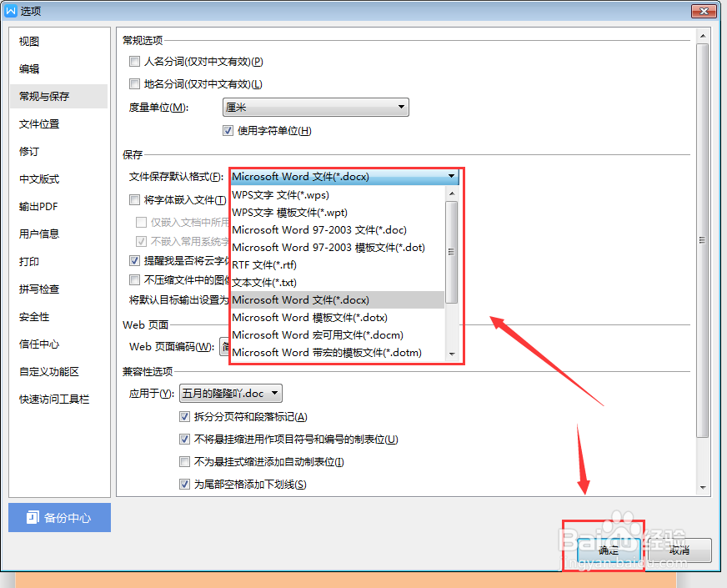727x588 pixels.
Task: Choose Word 带宏的模板文件(*.dotm) format
Action: [x=338, y=353]
